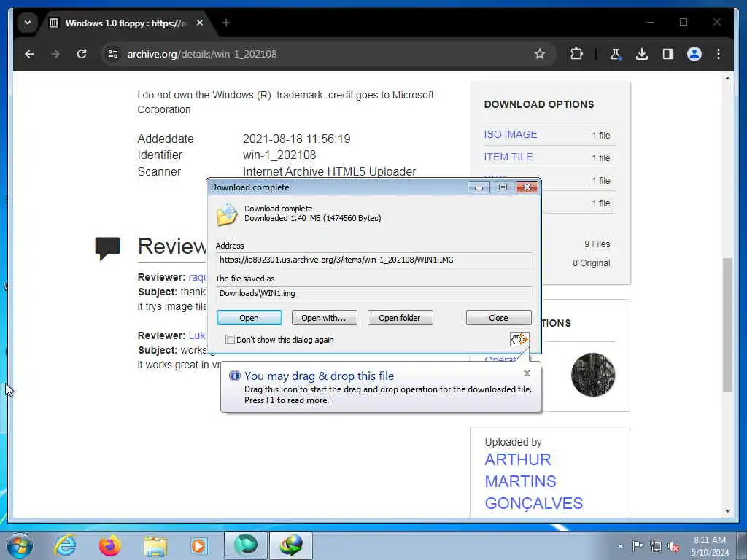Click the file saved as field
This screenshot has height=560, width=747.
[374, 293]
